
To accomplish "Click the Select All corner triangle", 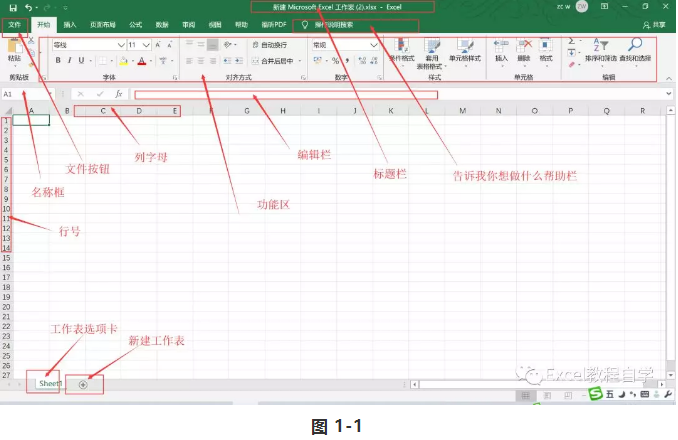I will [8, 111].
